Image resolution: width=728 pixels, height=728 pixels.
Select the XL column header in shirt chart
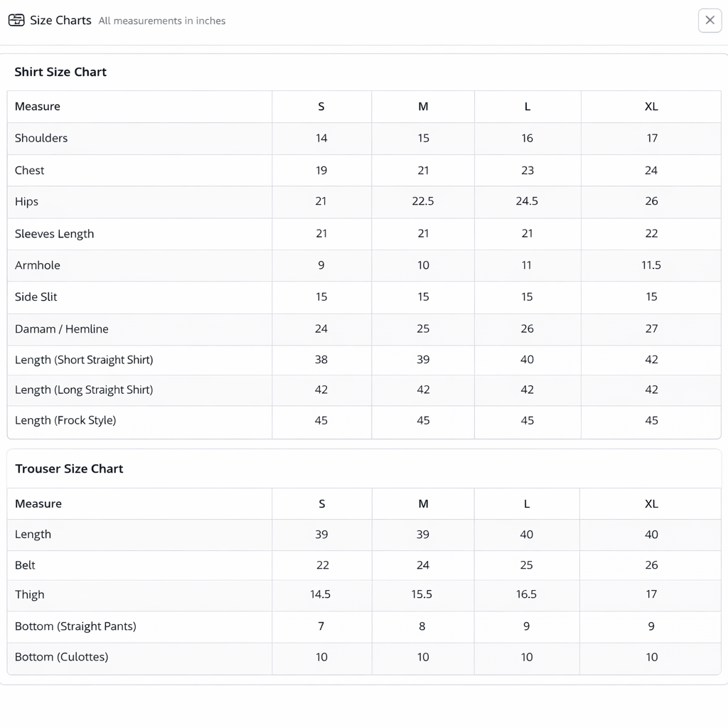coord(651,107)
